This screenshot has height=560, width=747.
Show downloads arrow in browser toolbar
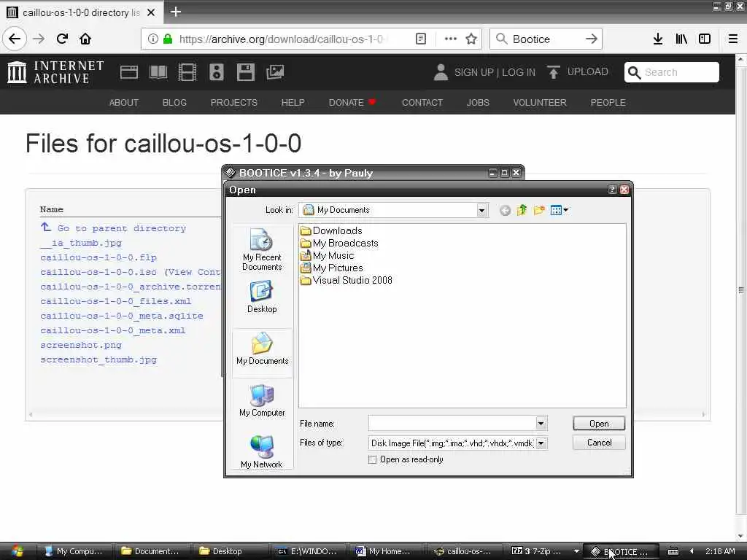pyautogui.click(x=658, y=39)
